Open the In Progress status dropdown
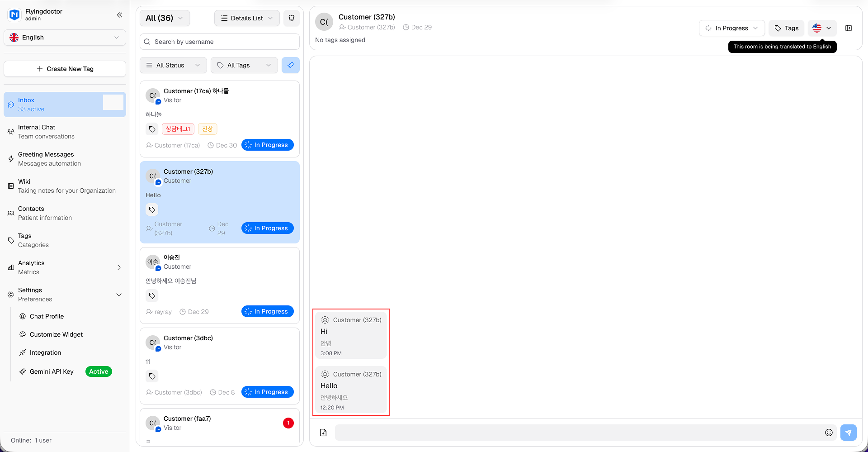Viewport: 868px width, 452px height. (731, 28)
